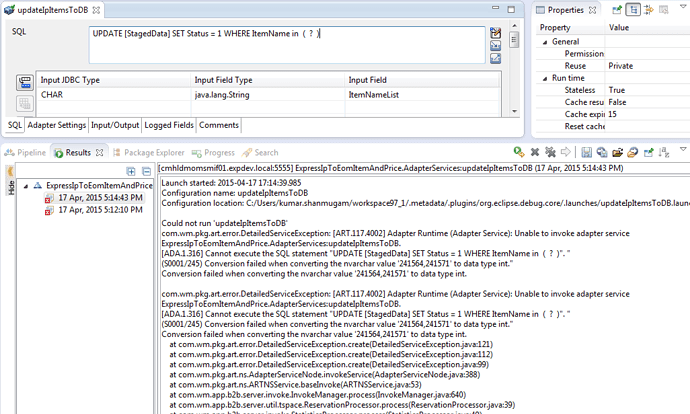
Task: Collapse the General property group
Action: click(x=545, y=42)
